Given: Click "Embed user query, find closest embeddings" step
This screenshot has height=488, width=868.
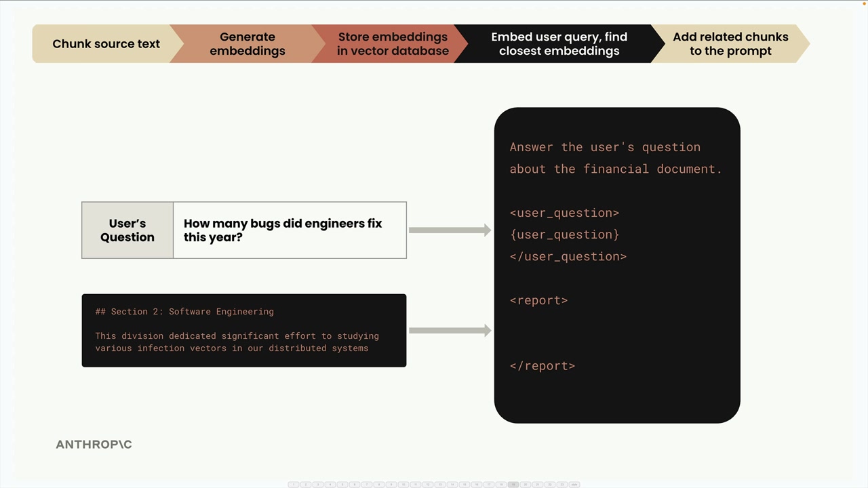Looking at the screenshot, I should pos(559,44).
